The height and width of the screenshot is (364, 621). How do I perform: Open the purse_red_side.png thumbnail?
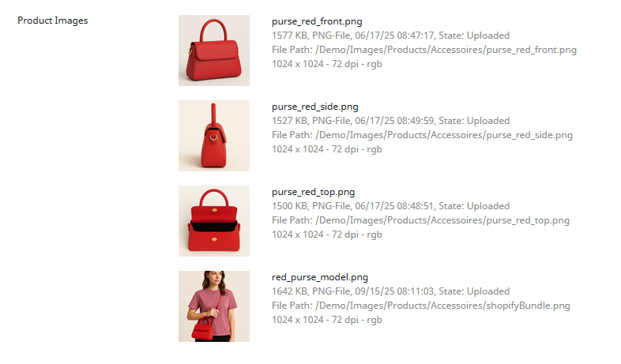214,136
